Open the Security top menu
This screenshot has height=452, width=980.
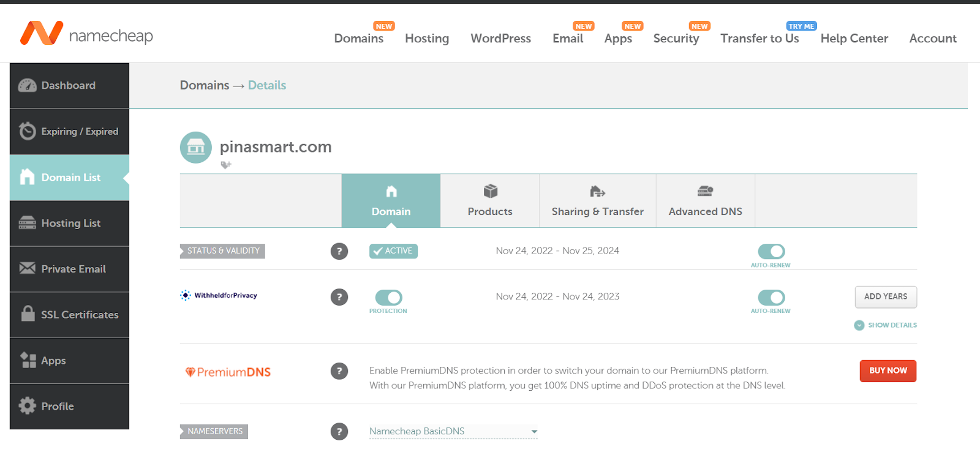[x=676, y=38]
